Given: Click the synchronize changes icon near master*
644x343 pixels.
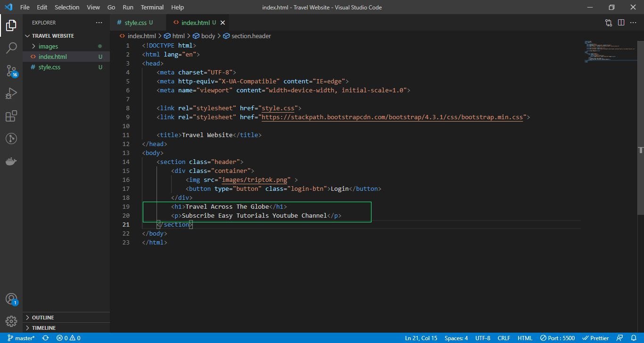Looking at the screenshot, I should [x=45, y=338].
